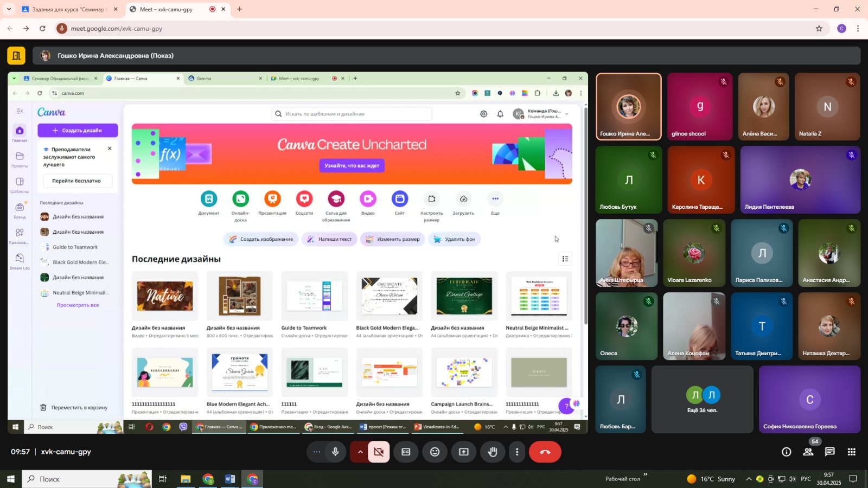Select the glinoe shcool participant tile
The height and width of the screenshot is (488, 868).
(700, 107)
